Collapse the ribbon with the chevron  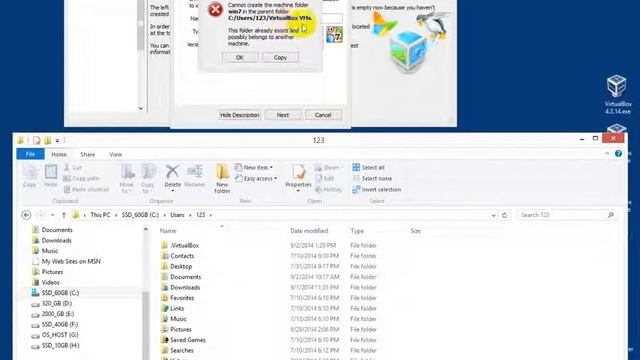coord(607,153)
